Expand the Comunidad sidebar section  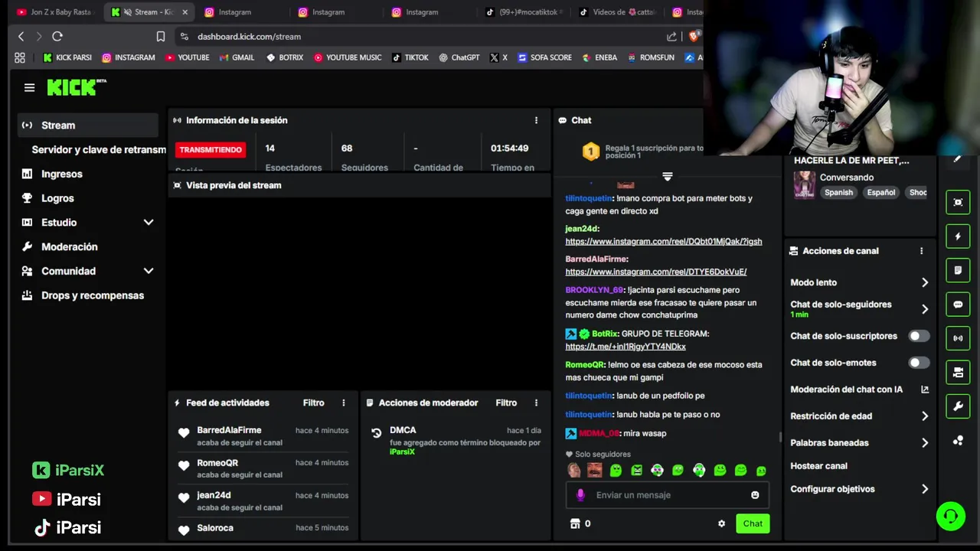[149, 271]
